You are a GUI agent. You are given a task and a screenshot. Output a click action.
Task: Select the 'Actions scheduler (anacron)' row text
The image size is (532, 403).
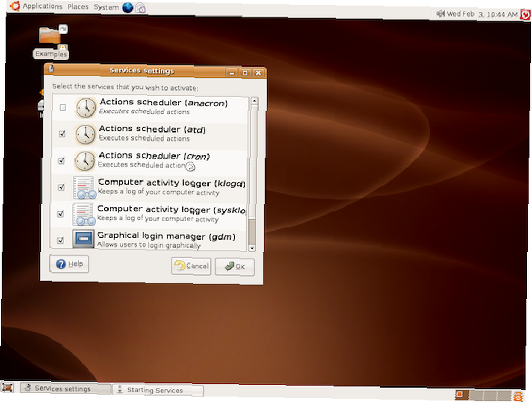point(163,102)
